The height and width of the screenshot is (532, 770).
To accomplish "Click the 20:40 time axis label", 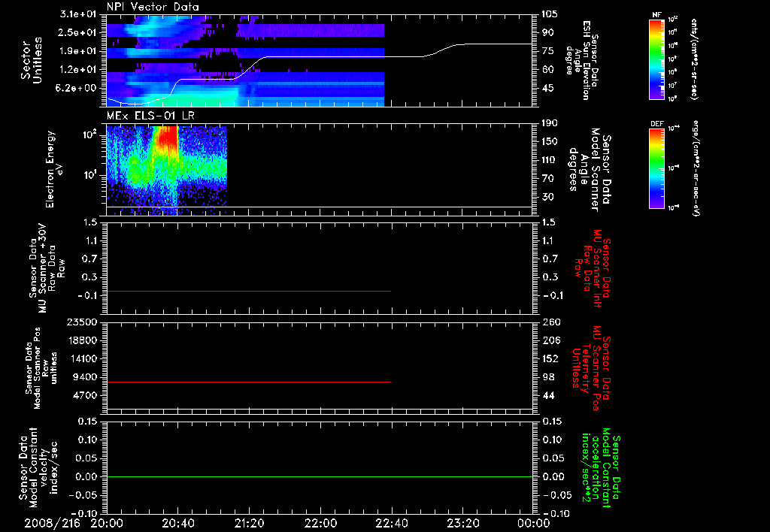I will pos(177,523).
